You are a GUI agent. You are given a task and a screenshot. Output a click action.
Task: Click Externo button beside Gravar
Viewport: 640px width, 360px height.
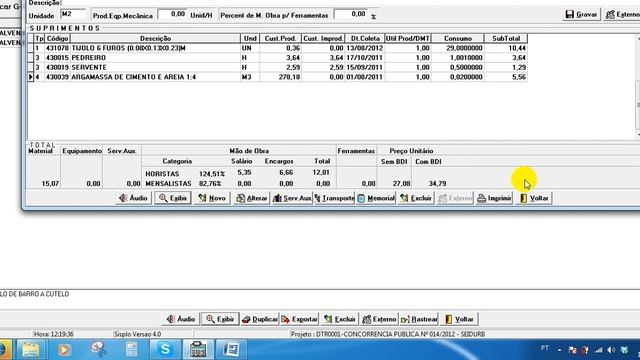click(x=622, y=15)
